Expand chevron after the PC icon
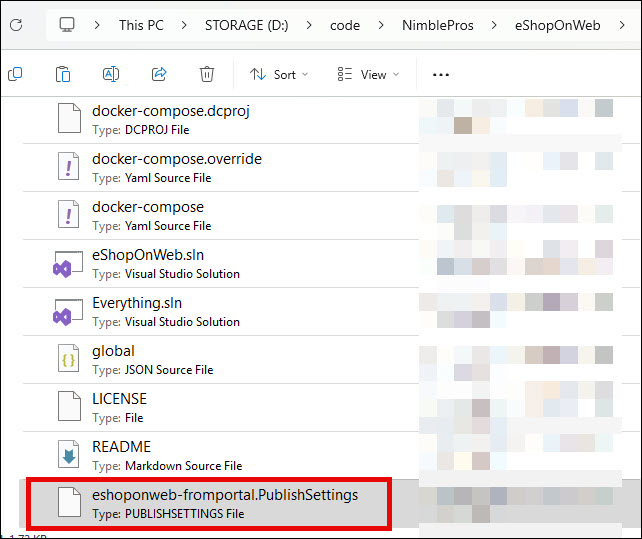Screen dimensions: 642x539 [97, 25]
